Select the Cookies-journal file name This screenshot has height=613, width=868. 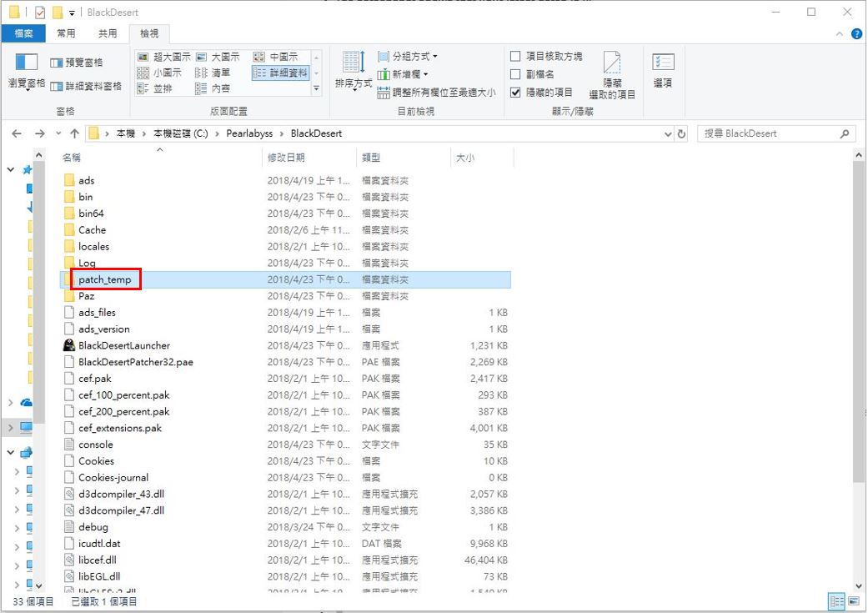click(x=113, y=478)
